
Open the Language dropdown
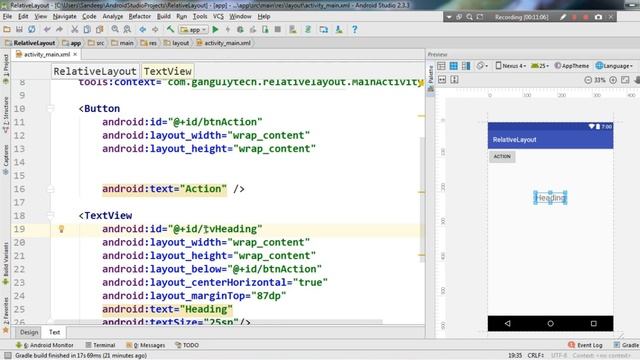[614, 66]
